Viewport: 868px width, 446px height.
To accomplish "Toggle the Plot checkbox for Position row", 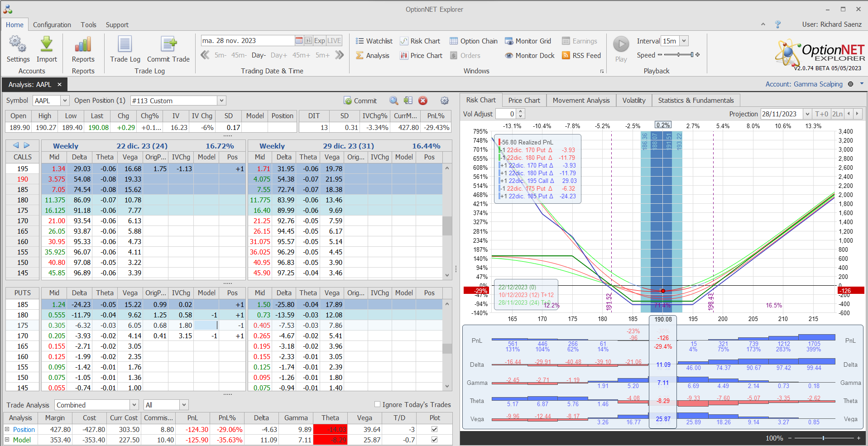I will point(434,429).
